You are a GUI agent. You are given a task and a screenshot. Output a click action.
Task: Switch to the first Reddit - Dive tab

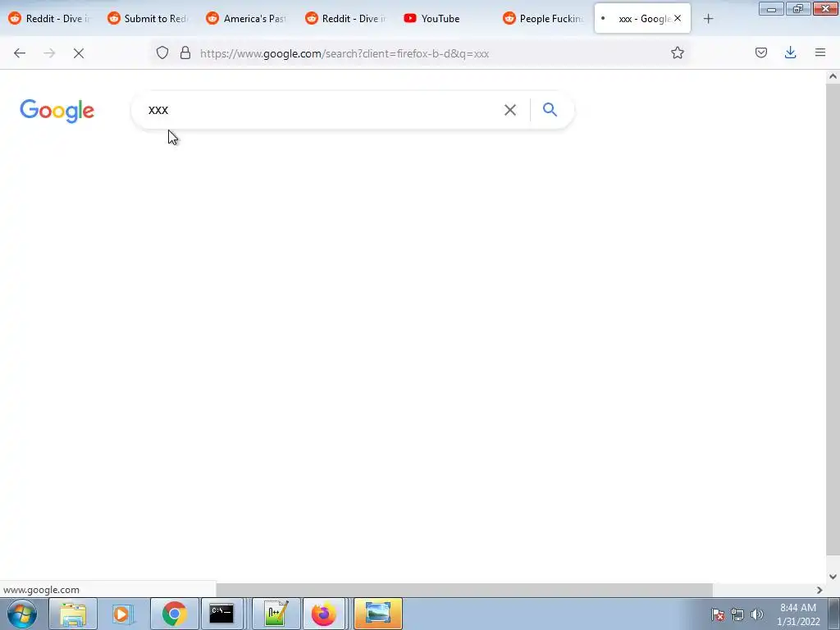[x=49, y=19]
